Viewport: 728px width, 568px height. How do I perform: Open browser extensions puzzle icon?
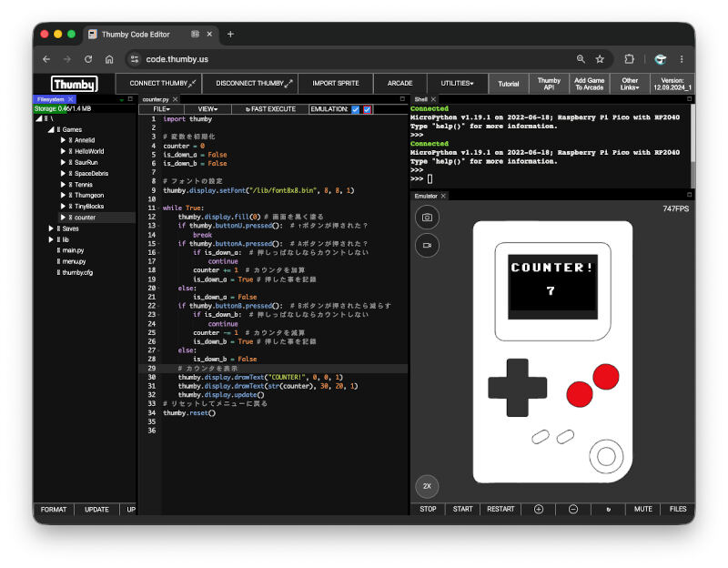click(x=629, y=59)
